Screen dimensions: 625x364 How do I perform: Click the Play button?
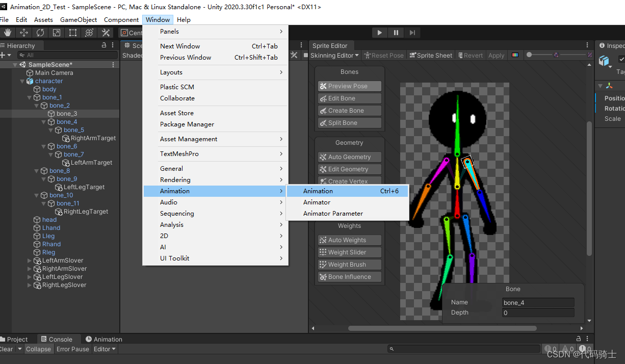(379, 33)
